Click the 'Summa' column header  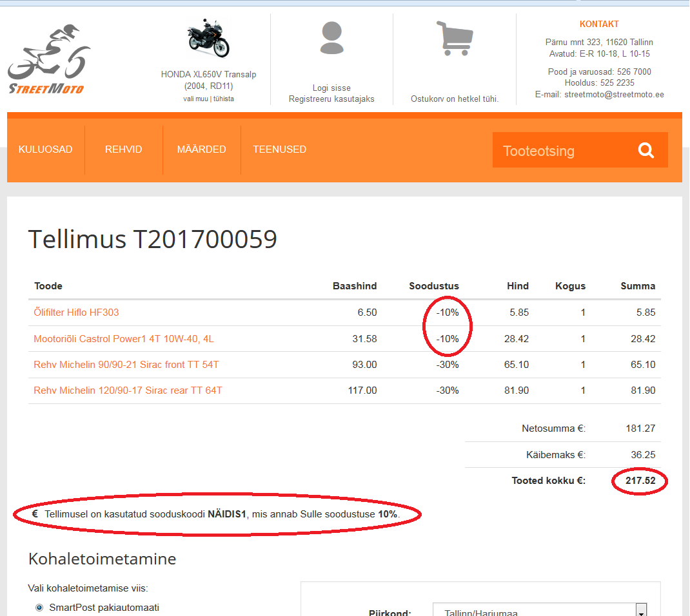pos(638,286)
